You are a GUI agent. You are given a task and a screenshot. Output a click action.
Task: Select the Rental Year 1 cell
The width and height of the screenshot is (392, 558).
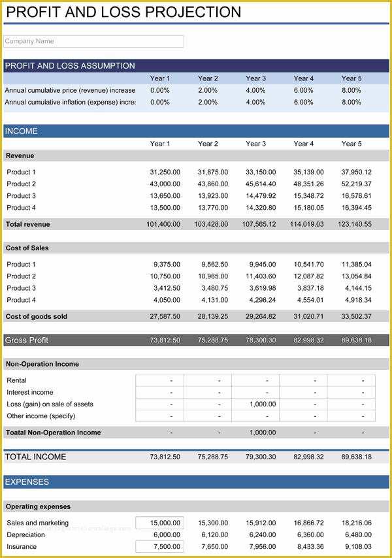(159, 380)
